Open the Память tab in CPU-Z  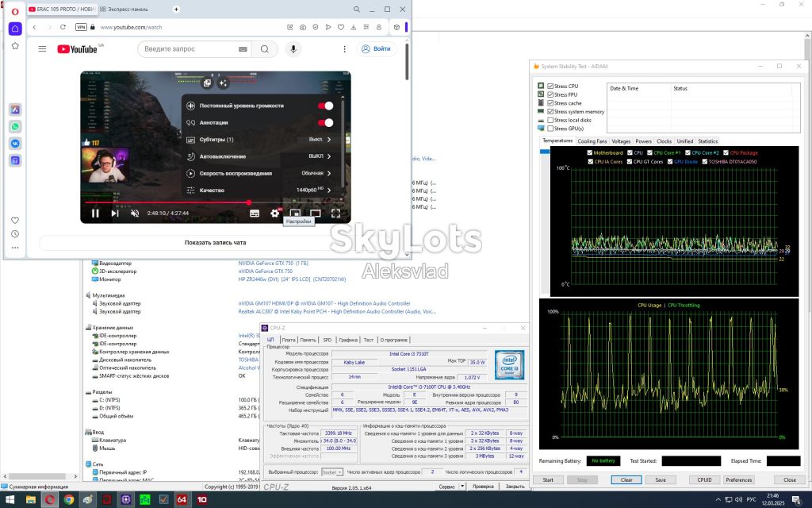[308, 340]
